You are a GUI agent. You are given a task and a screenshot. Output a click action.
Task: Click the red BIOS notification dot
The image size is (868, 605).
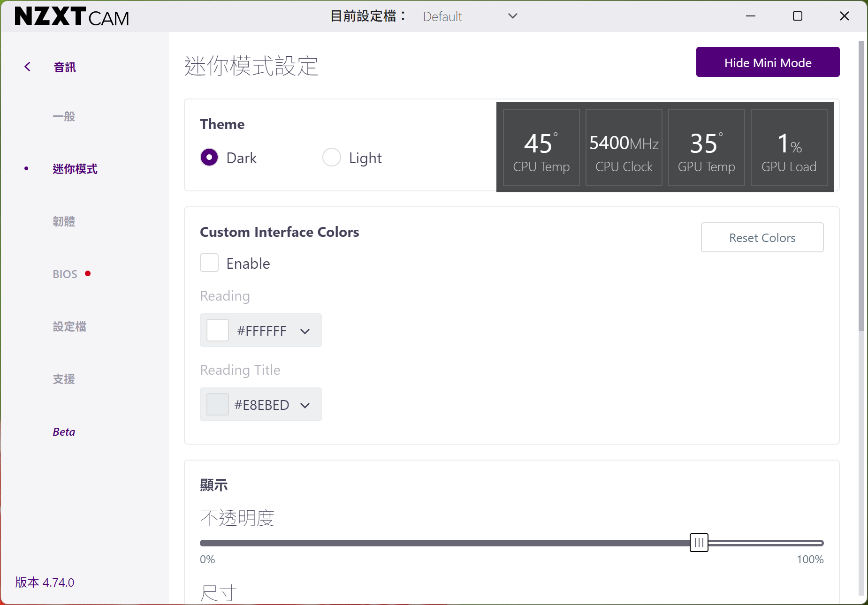click(x=88, y=273)
